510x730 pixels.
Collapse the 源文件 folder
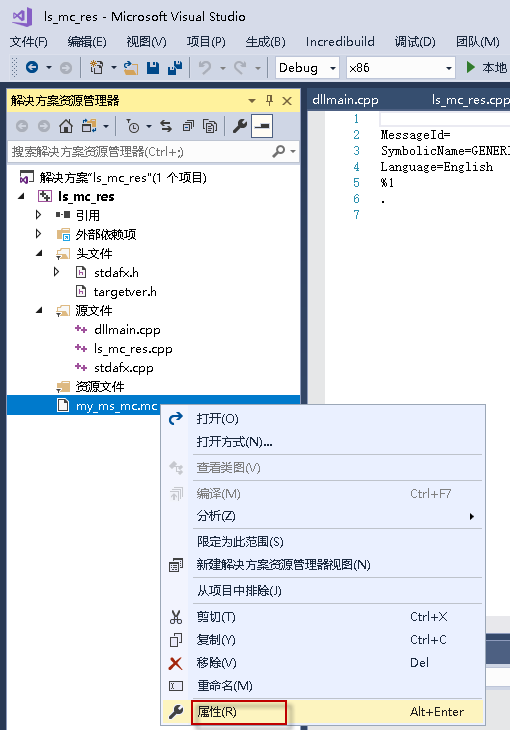point(39,310)
